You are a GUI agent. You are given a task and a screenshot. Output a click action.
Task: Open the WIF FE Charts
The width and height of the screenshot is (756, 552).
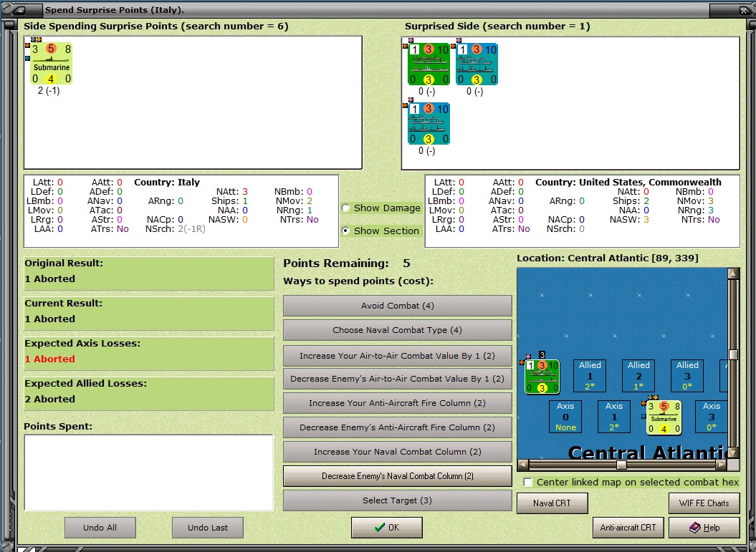704,503
